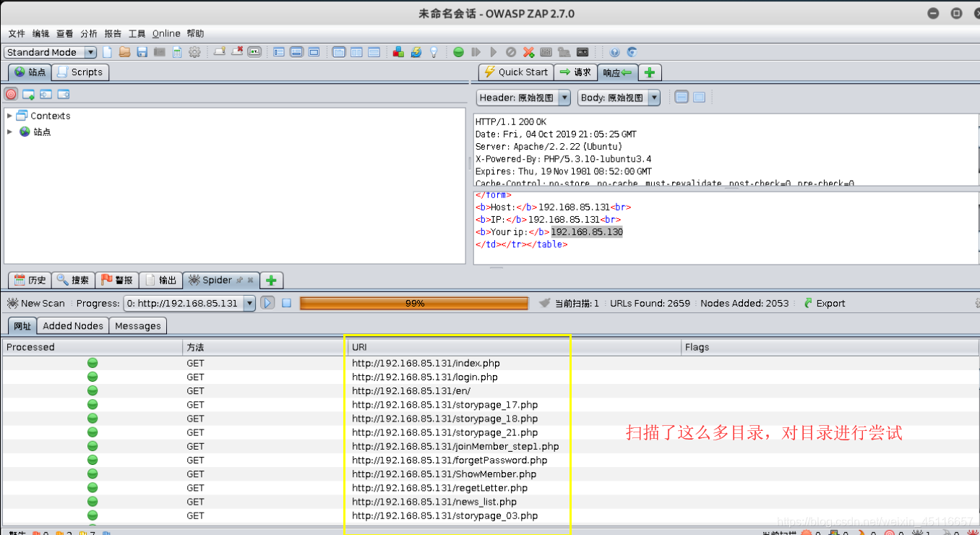
Task: Click the Persist Session floppy disk icon
Action: (142, 52)
